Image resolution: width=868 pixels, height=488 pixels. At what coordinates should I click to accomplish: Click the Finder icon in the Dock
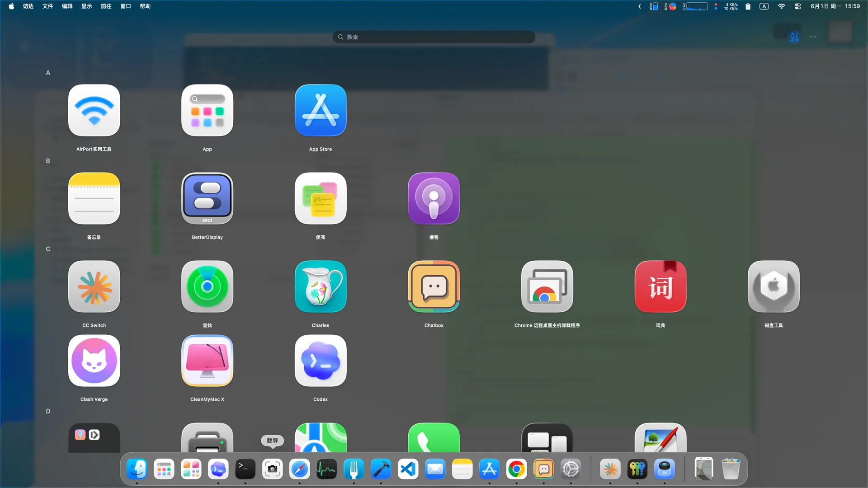(x=137, y=469)
